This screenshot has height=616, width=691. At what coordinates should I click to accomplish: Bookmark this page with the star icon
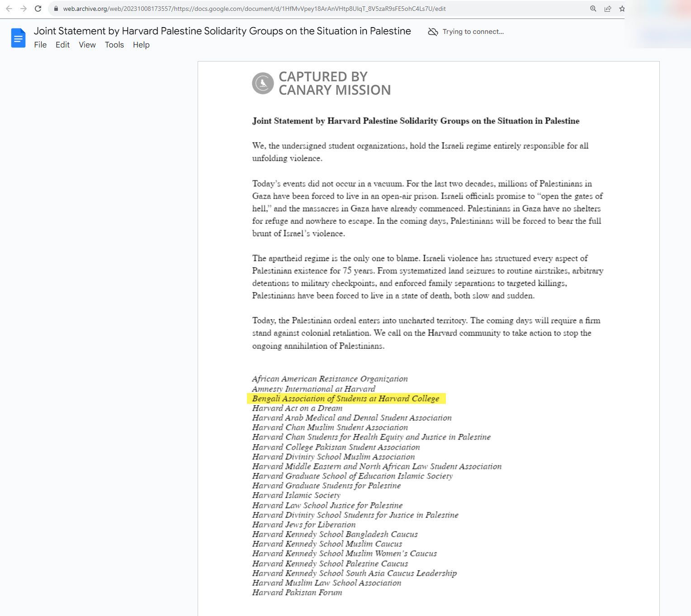622,9
